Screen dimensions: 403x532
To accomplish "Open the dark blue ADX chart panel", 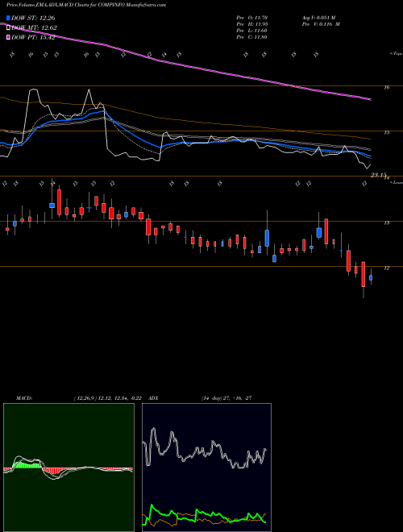I will click(206, 468).
